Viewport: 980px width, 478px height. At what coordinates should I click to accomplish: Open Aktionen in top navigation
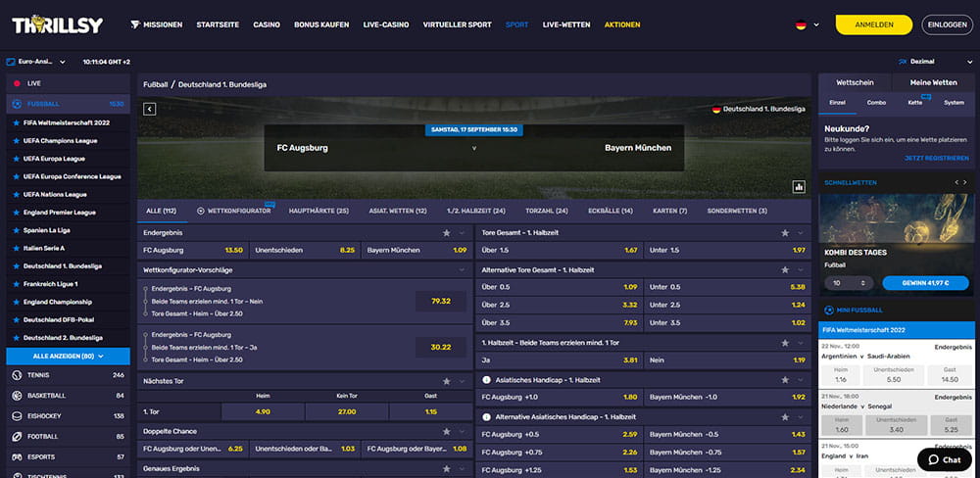coord(622,25)
